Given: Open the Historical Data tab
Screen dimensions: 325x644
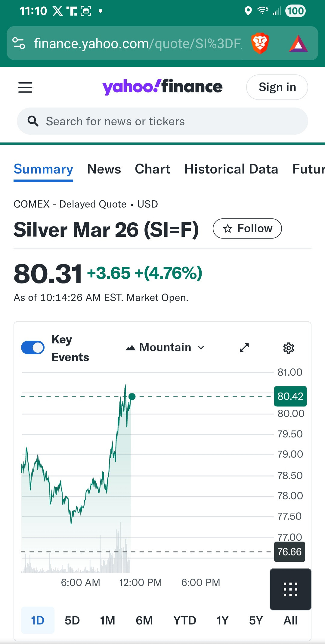Looking at the screenshot, I should pos(231,169).
